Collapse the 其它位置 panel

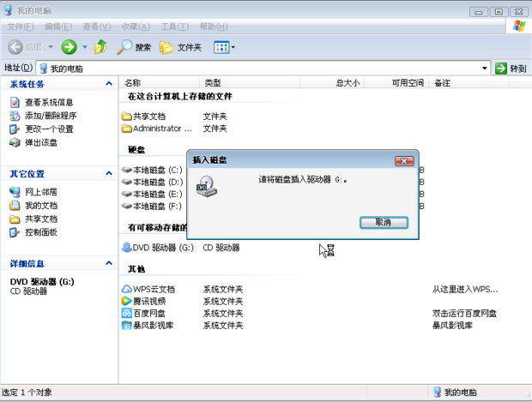tap(109, 173)
